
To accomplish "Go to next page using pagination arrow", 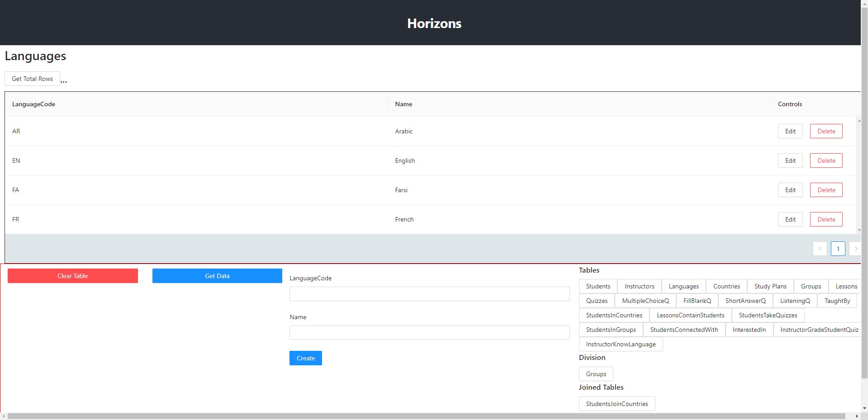I will tap(855, 249).
